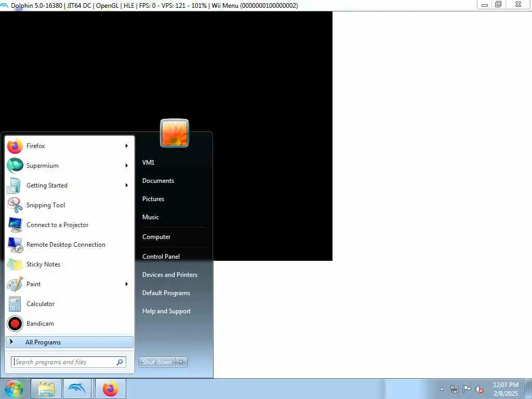Open Help and Support

[166, 311]
